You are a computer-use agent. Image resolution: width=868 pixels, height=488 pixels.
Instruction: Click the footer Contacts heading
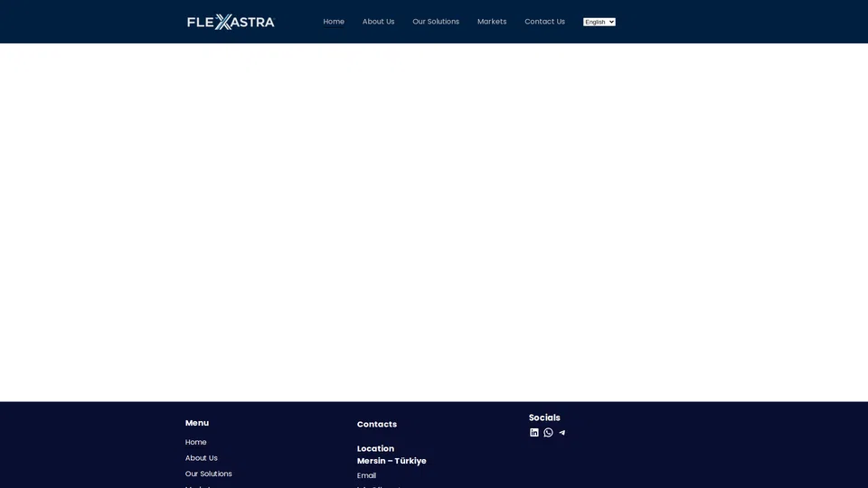[377, 425]
